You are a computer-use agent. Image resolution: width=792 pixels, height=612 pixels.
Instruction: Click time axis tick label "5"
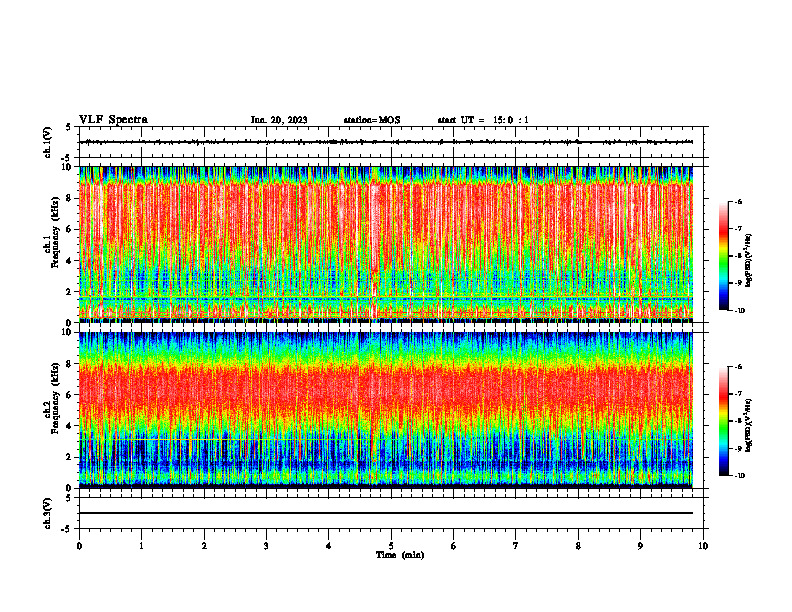pos(391,546)
